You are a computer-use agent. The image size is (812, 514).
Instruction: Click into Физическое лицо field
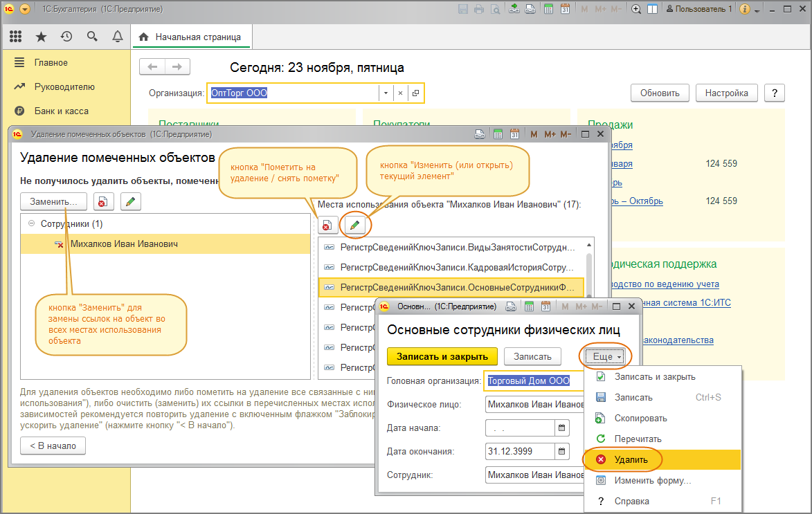pos(534,404)
